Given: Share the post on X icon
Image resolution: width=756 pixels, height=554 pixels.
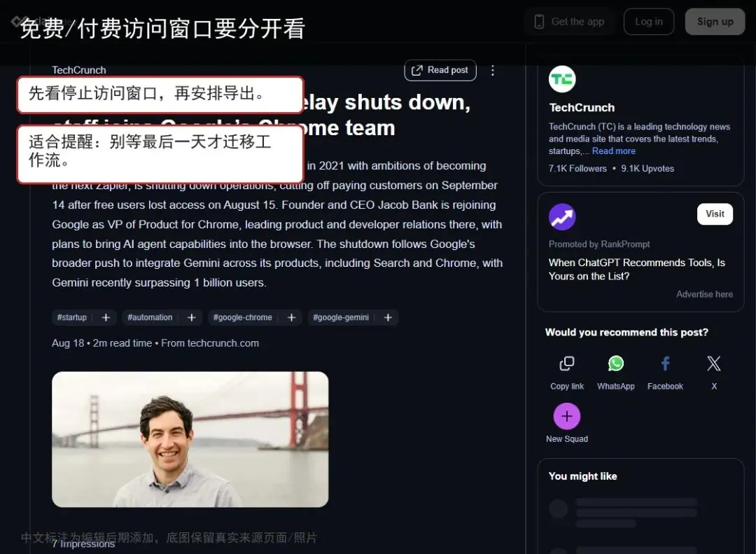Looking at the screenshot, I should pyautogui.click(x=714, y=363).
